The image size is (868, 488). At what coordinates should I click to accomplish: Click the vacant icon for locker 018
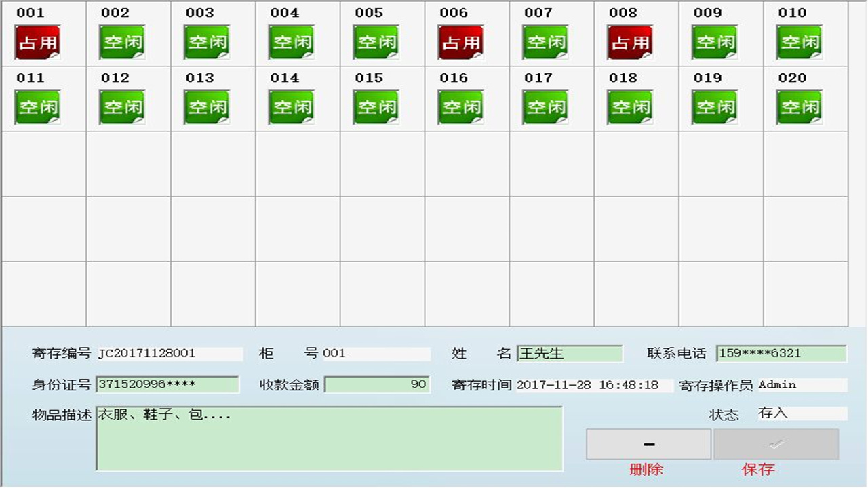click(x=630, y=106)
